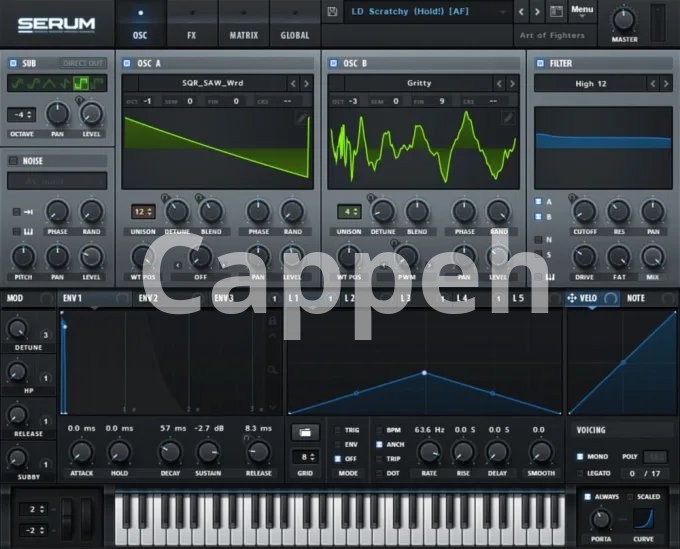Click the portamento curve shape display
The height and width of the screenshot is (549, 680).
[643, 519]
